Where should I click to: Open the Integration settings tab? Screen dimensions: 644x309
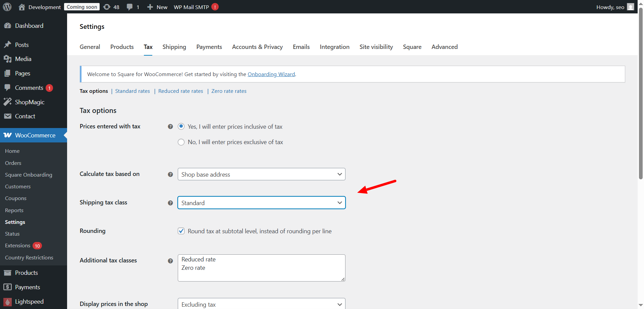pyautogui.click(x=335, y=47)
